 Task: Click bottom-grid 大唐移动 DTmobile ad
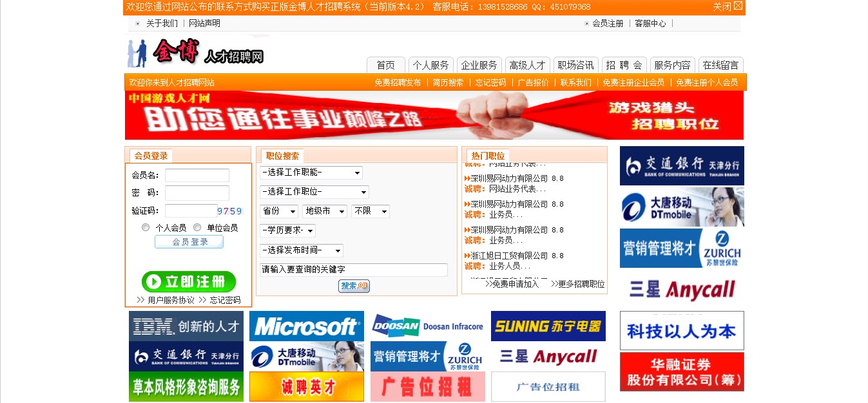click(x=307, y=357)
